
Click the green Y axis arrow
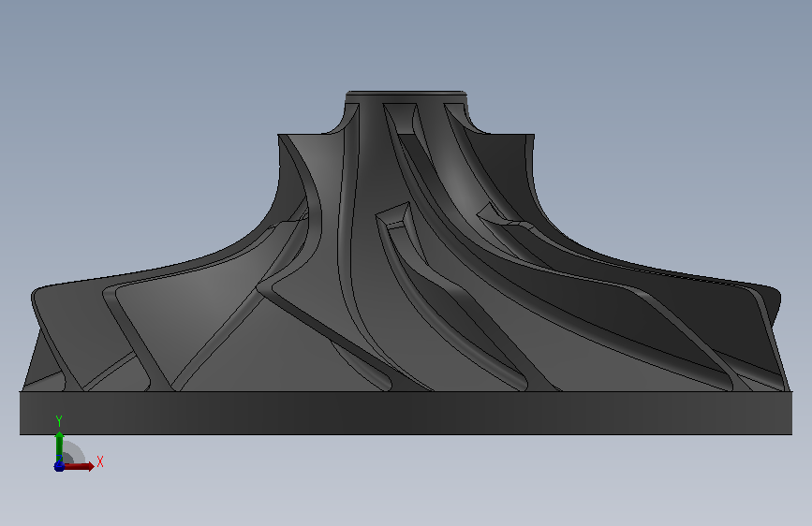point(59,446)
